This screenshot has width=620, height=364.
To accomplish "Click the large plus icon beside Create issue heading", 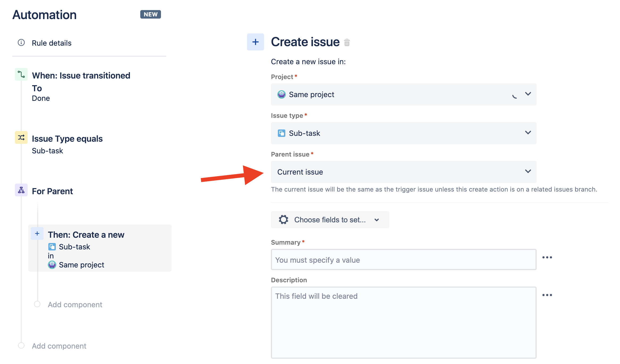I will [256, 42].
